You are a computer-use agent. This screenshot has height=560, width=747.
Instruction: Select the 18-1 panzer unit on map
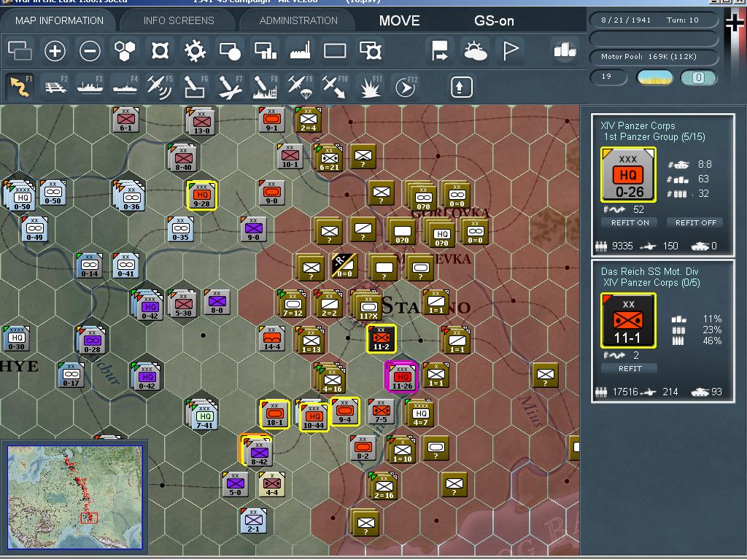(x=275, y=414)
